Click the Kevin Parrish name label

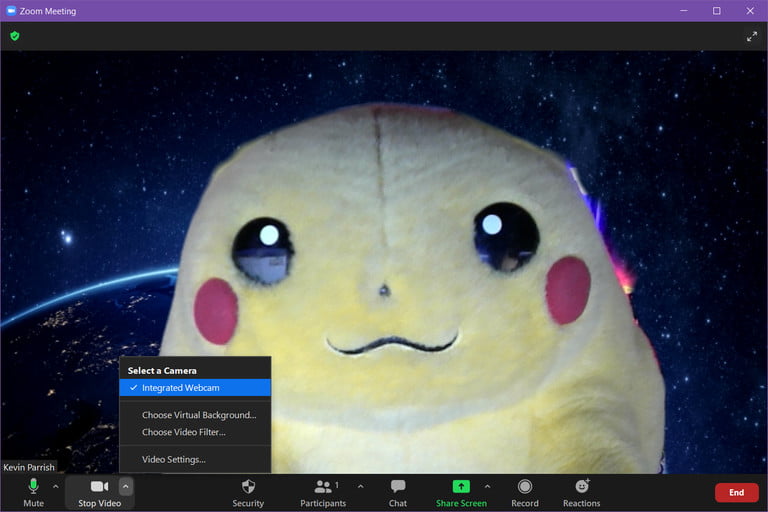click(x=29, y=467)
